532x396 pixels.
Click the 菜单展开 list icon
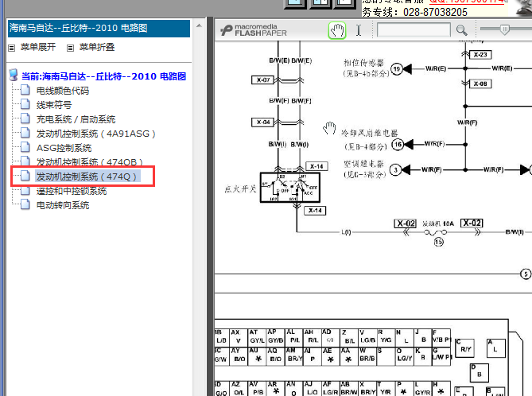12,48
